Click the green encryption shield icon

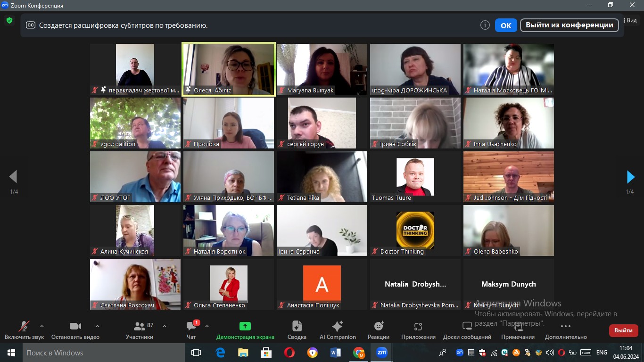(x=9, y=21)
